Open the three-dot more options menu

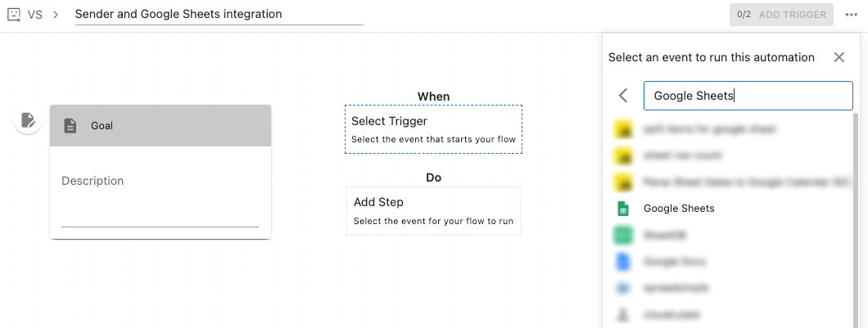click(852, 15)
